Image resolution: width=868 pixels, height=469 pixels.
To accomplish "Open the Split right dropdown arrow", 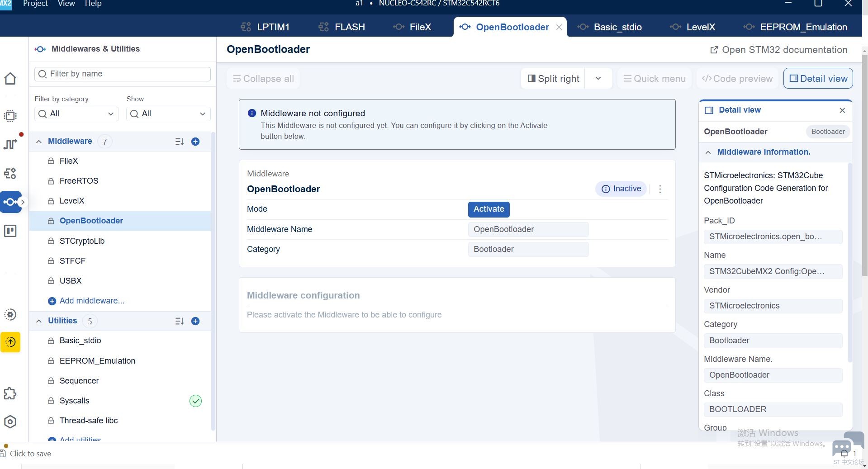I will (598, 79).
